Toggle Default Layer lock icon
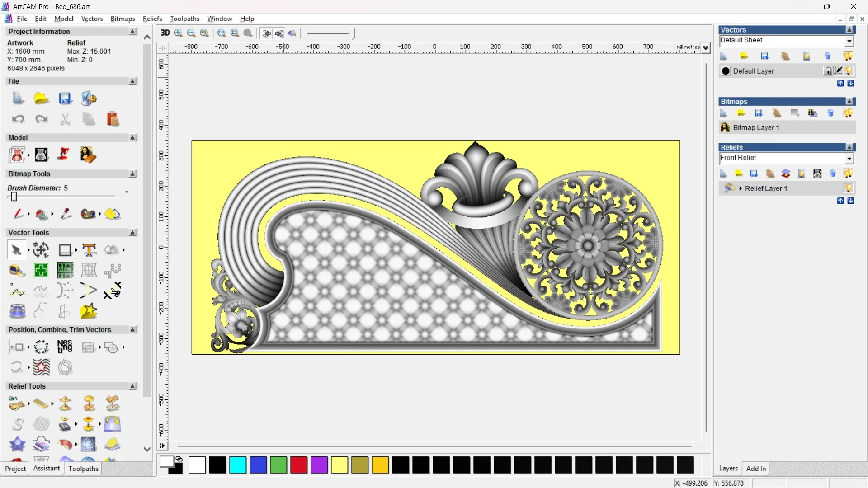Viewport: 868px width, 488px height. [828, 71]
